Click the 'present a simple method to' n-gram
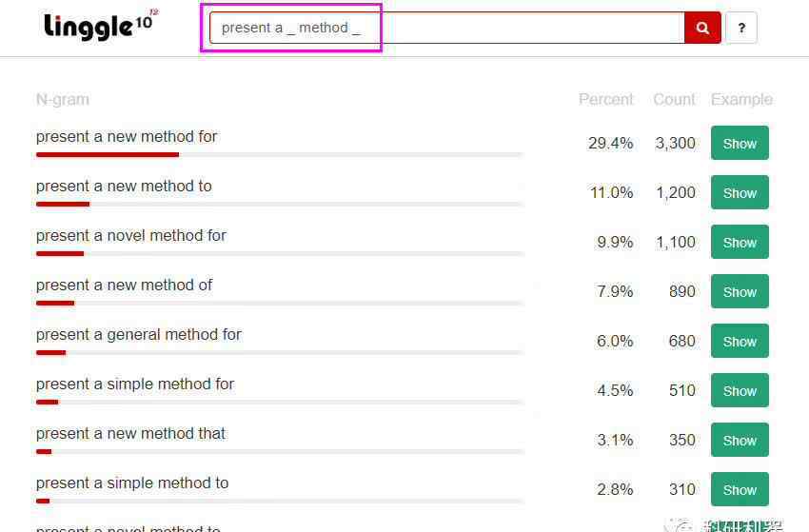 point(132,483)
